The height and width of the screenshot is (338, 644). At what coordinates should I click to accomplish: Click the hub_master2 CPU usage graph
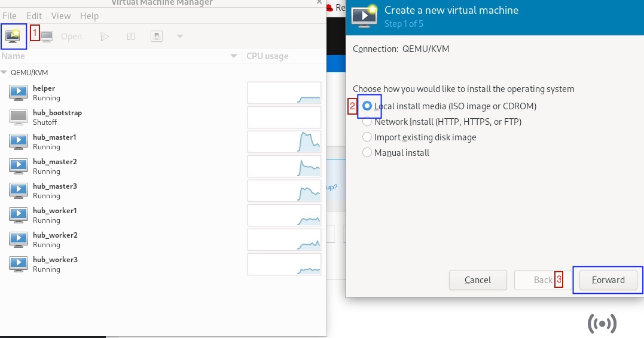[x=284, y=166]
